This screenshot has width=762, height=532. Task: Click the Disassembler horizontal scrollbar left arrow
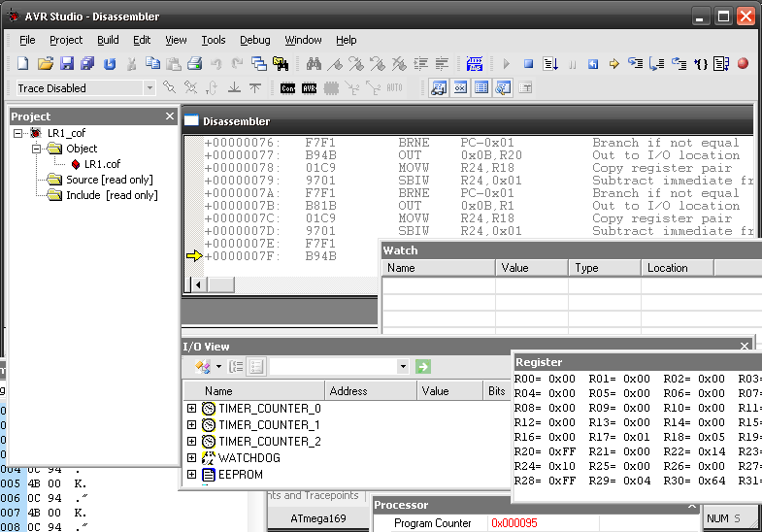click(x=198, y=284)
